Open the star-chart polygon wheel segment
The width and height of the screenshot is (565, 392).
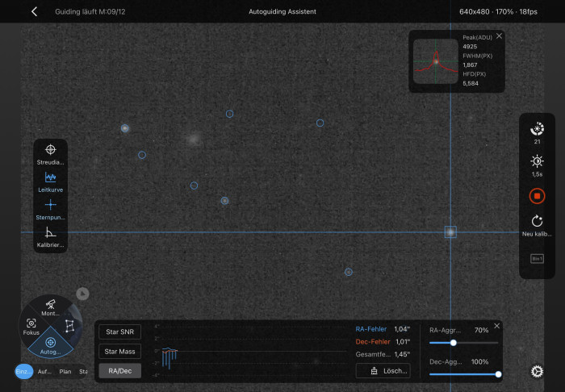pyautogui.click(x=69, y=326)
